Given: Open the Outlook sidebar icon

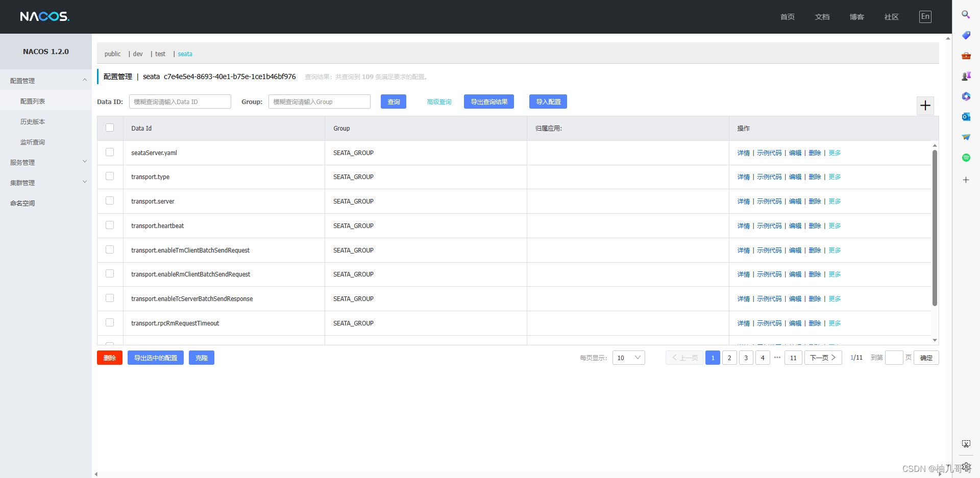Looking at the screenshot, I should coord(966,117).
